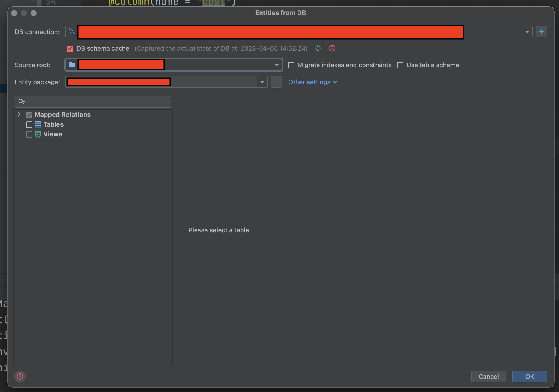559x392 pixels.
Task: Click the table search input field
Action: (x=97, y=102)
